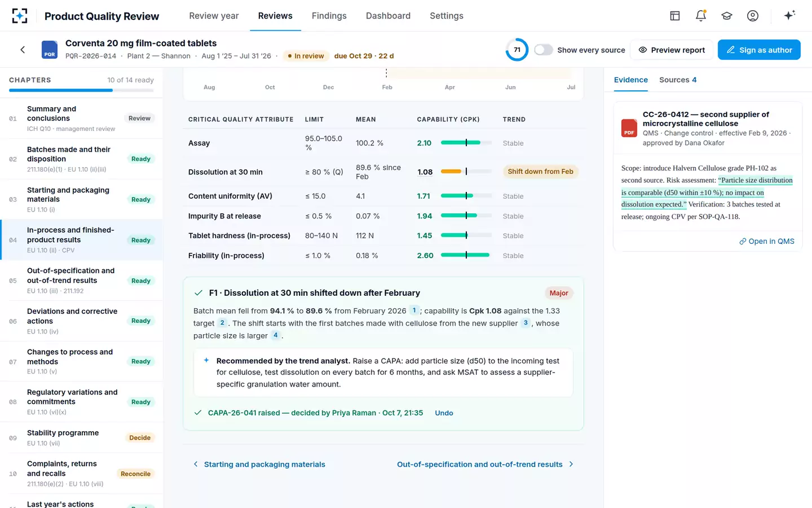
Task: Open the Settings tab
Action: [x=447, y=16]
